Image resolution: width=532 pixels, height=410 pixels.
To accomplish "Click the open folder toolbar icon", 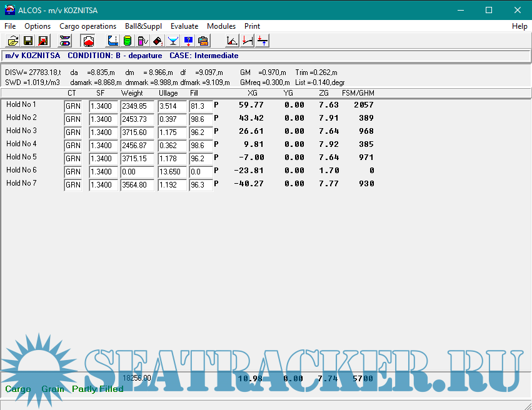I will (13, 41).
